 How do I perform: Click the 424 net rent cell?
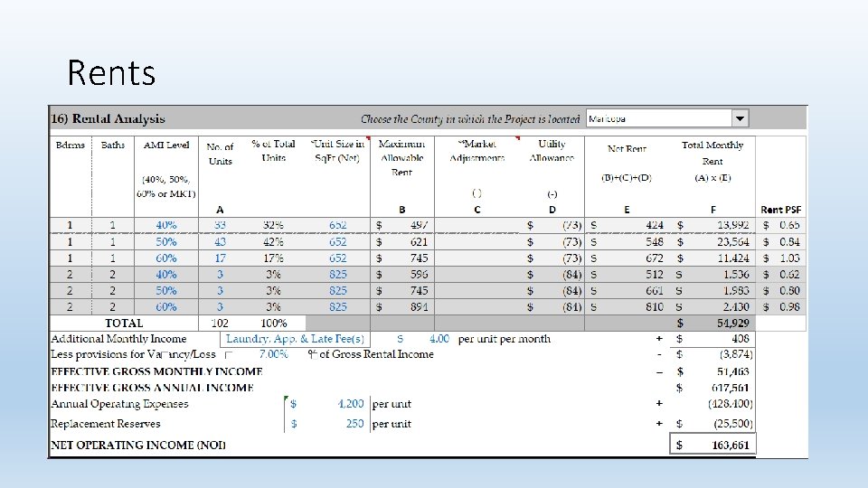627,225
